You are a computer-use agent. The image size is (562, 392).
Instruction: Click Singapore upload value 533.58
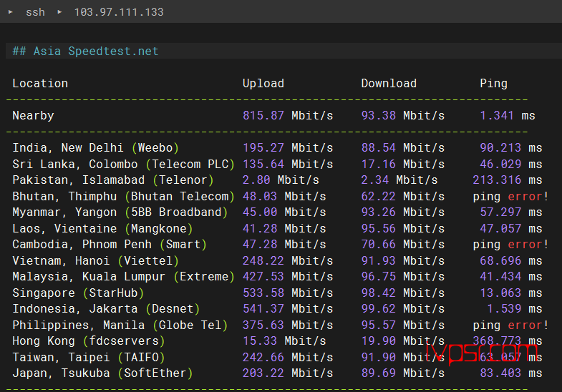(263, 293)
